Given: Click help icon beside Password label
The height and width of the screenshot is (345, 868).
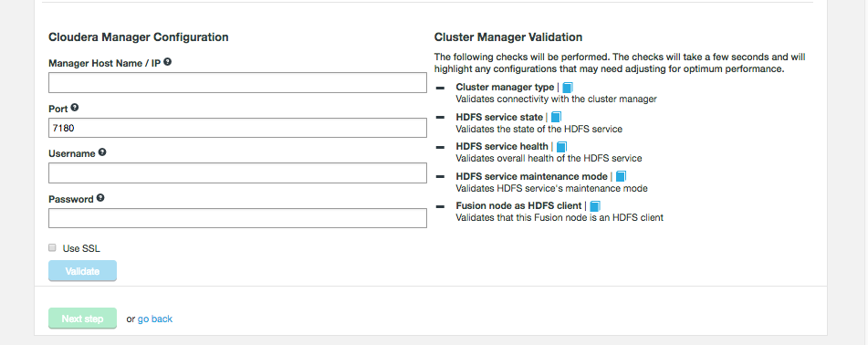Looking at the screenshot, I should pyautogui.click(x=100, y=198).
